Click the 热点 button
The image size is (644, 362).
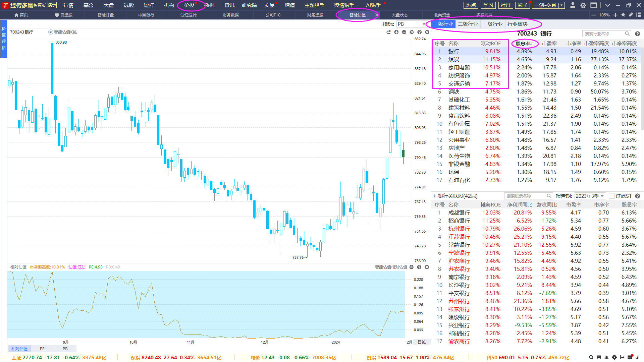pos(471,5)
